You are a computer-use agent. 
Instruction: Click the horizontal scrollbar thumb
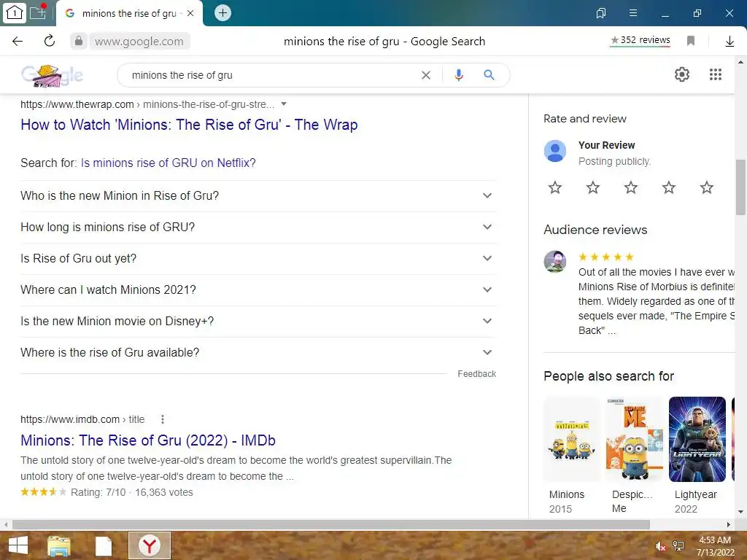[x=331, y=524]
